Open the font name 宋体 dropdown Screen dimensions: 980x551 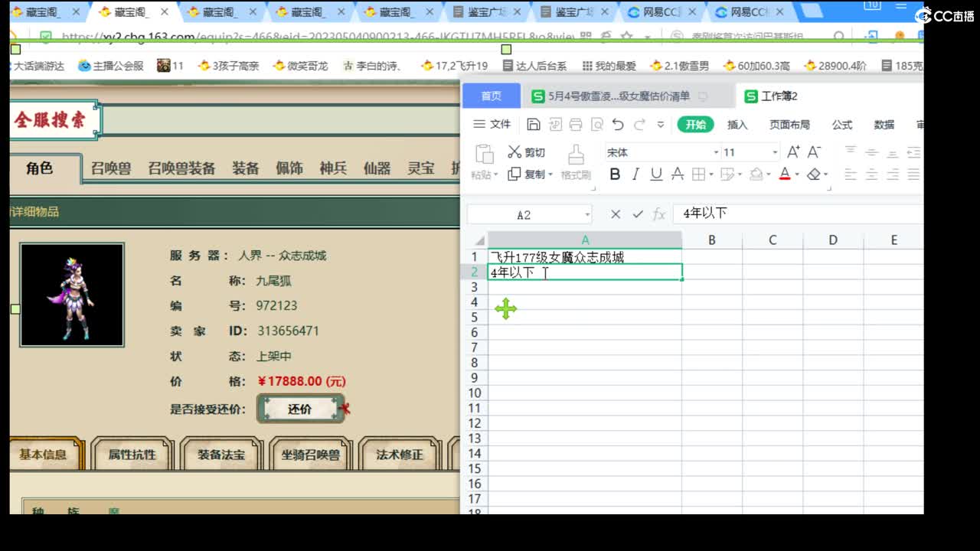pyautogui.click(x=716, y=152)
